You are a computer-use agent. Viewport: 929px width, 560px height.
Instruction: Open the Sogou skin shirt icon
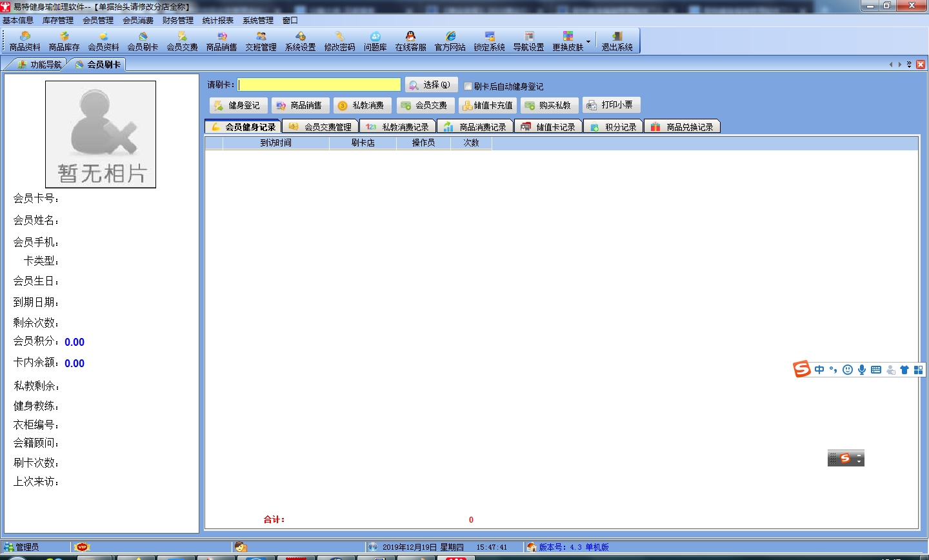[x=904, y=370]
